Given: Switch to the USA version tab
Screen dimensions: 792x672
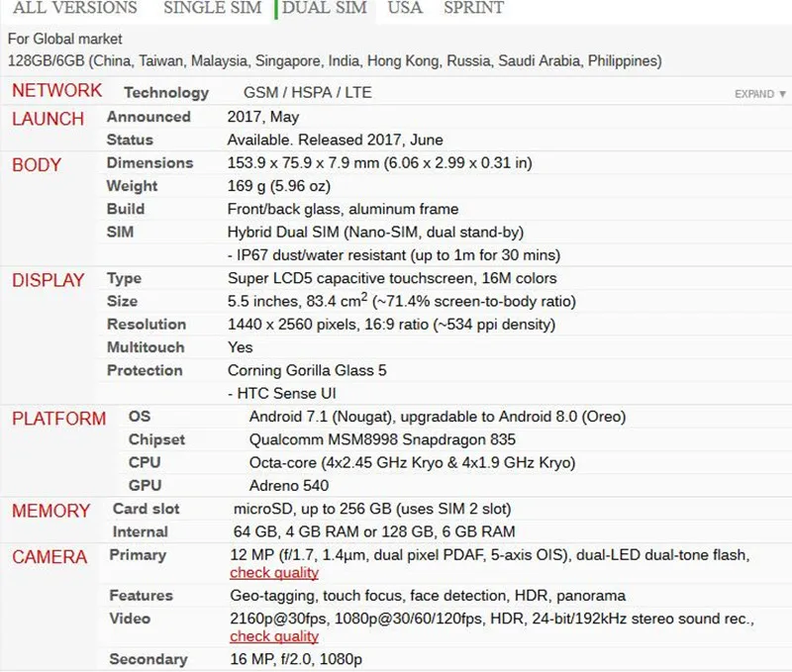Looking at the screenshot, I should click(405, 8).
